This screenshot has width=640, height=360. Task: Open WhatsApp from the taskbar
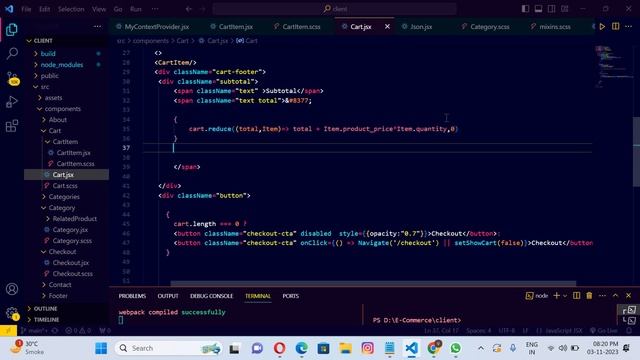click(x=456, y=348)
